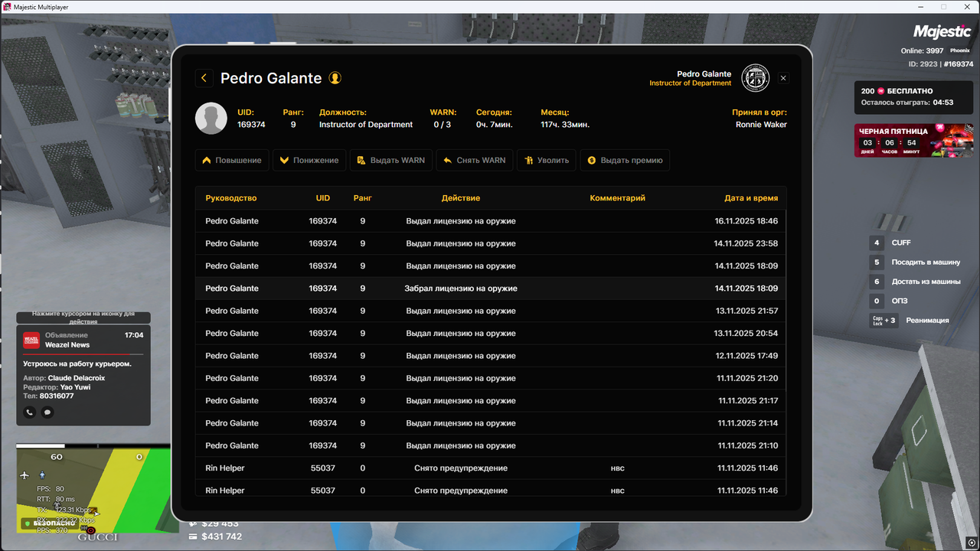Image resolution: width=980 pixels, height=551 pixels.
Task: Sort by the Дата и время column header
Action: (x=750, y=198)
